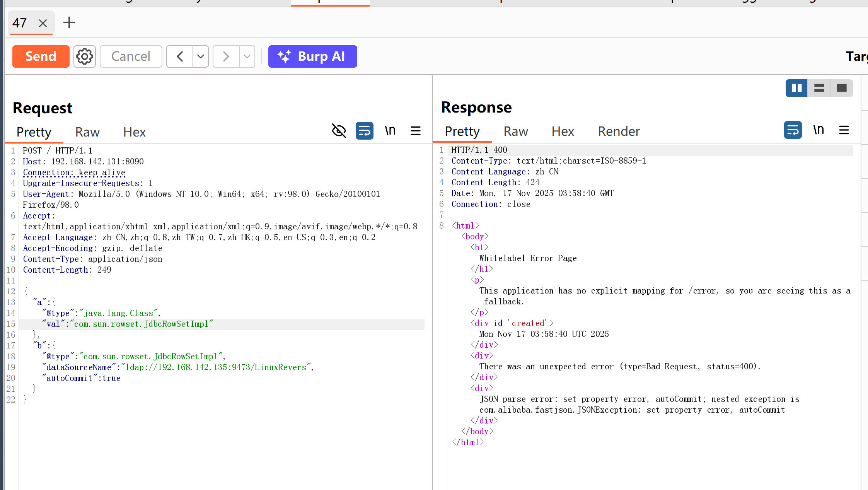Open Request panel hamburger options menu

tap(416, 131)
